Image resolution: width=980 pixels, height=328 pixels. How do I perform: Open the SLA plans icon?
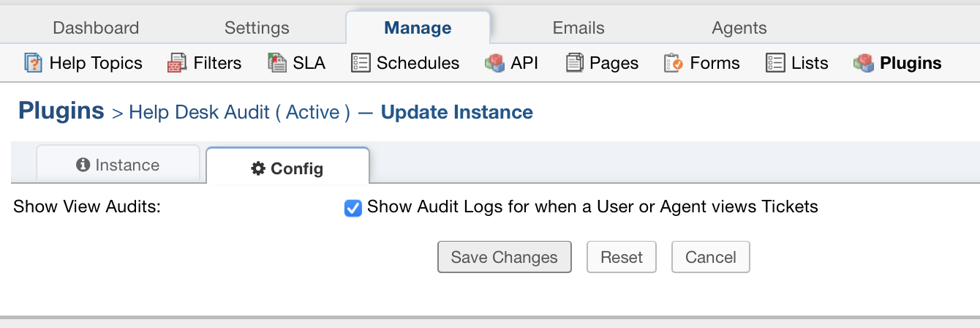pyautogui.click(x=277, y=63)
